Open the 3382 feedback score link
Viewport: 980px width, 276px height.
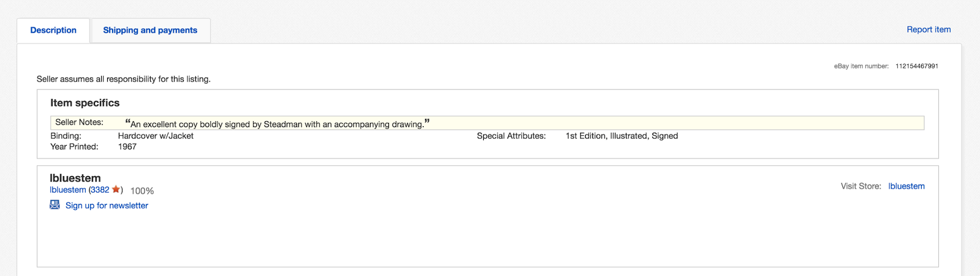tap(100, 190)
